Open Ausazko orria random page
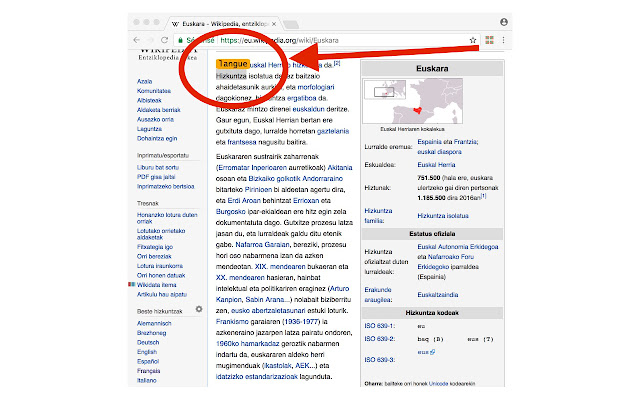The height and width of the screenshot is (400, 640). (155, 119)
